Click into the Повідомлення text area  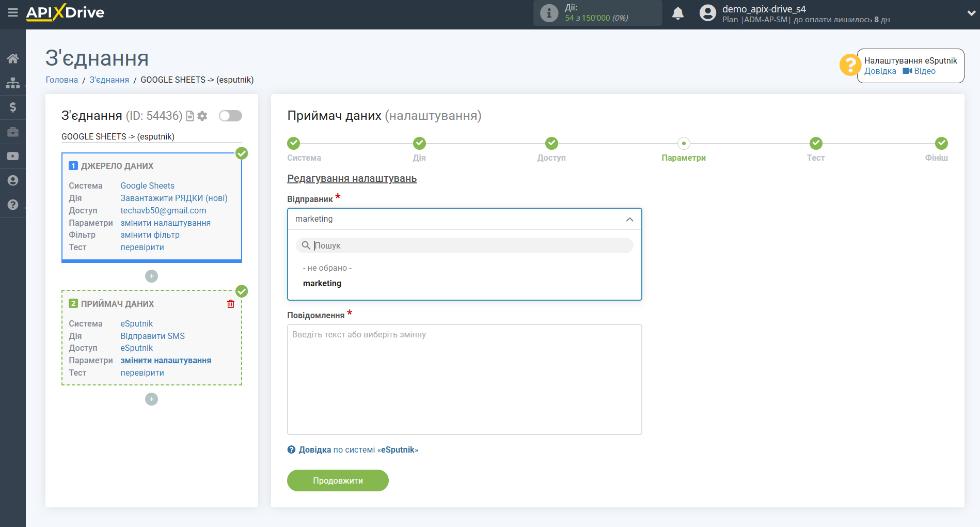click(465, 380)
